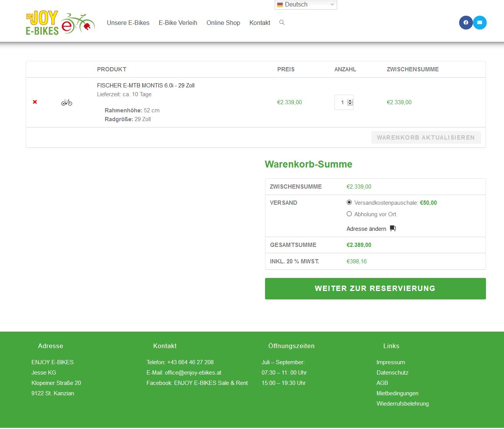
Task: Click the e-bike product thumbnail
Action: [67, 102]
